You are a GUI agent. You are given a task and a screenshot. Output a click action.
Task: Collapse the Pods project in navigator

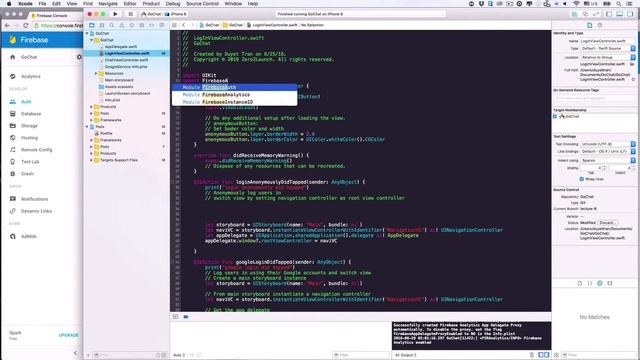[87, 127]
